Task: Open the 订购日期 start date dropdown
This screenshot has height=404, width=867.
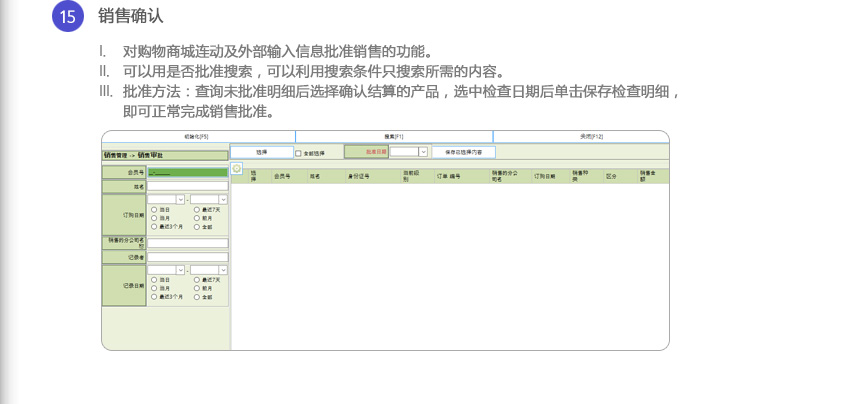Action: pyautogui.click(x=181, y=199)
